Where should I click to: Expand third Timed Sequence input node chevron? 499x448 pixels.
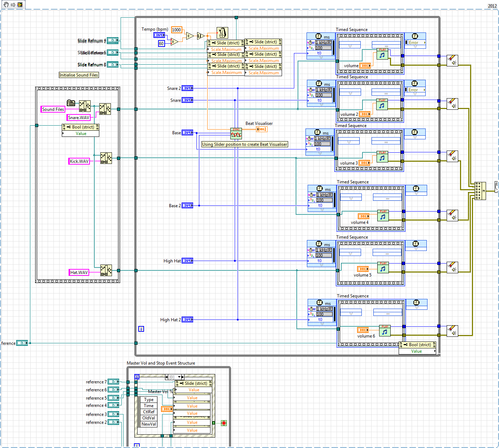pyautogui.click(x=320, y=153)
